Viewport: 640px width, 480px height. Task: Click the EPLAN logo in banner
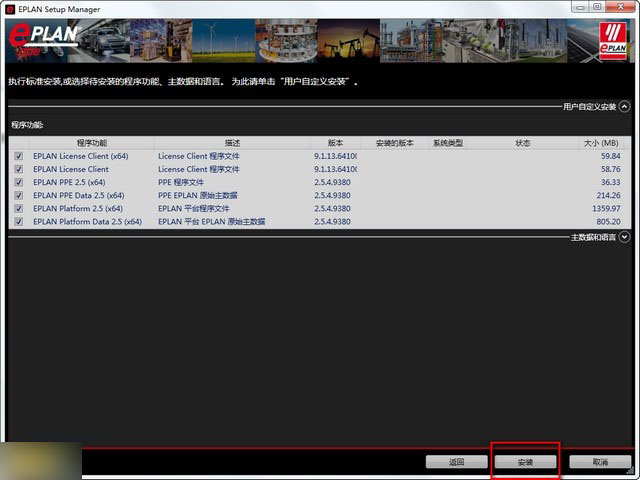click(43, 40)
